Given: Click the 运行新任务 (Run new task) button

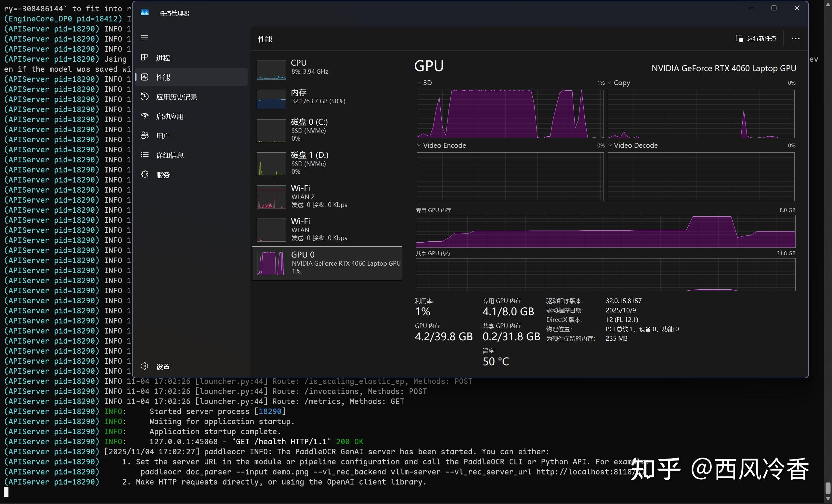Looking at the screenshot, I should tap(756, 38).
